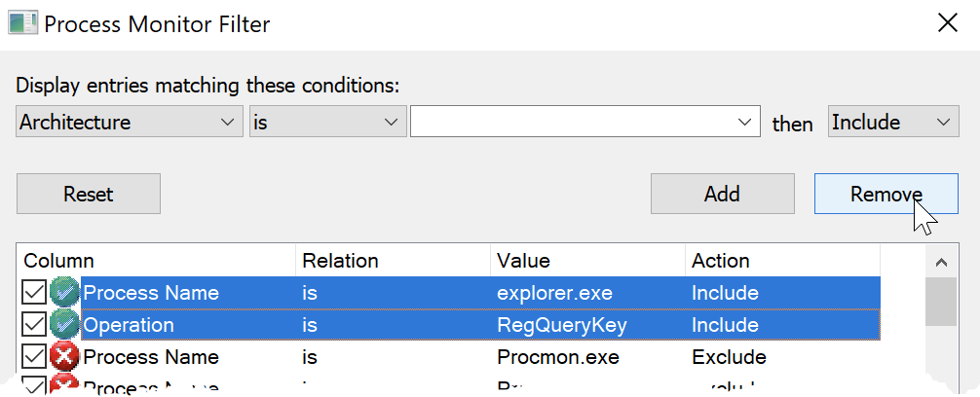Click the Reset button
This screenshot has width=980, height=397.
[x=88, y=194]
